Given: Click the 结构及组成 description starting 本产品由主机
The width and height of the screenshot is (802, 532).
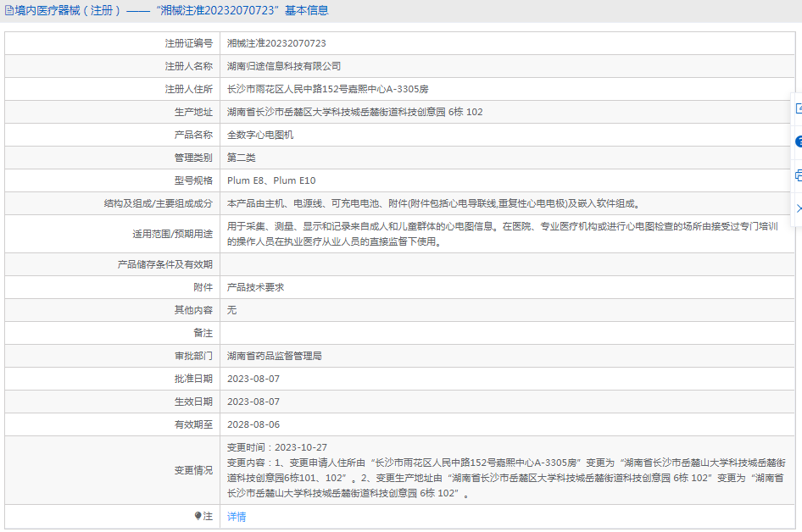Looking at the screenshot, I should pos(434,203).
